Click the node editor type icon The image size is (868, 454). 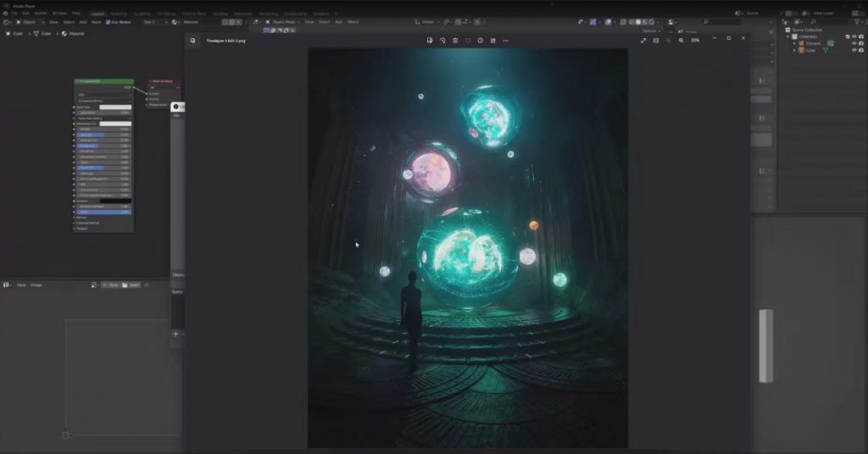coord(7,22)
